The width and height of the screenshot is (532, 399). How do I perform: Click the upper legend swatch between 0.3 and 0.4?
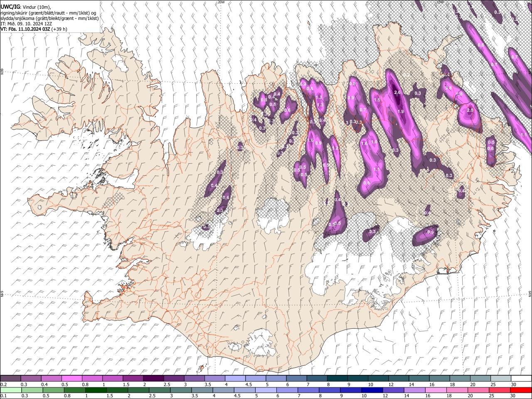point(31,379)
